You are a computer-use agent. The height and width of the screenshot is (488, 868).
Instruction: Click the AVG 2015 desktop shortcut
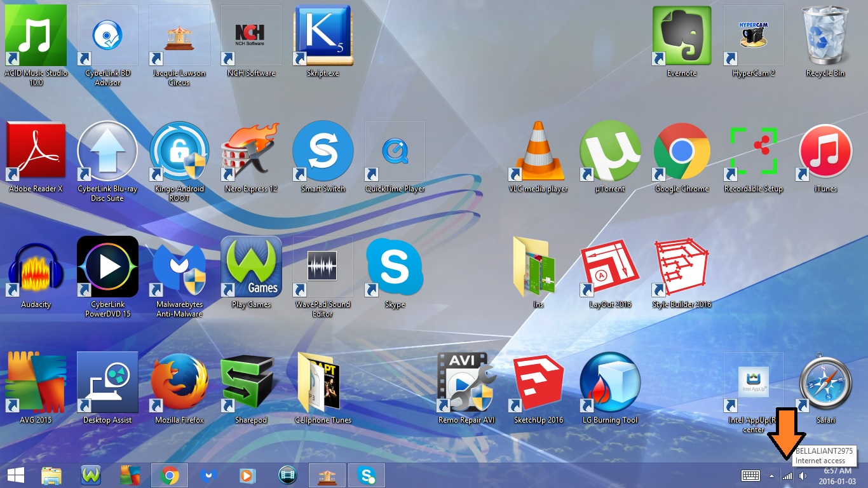tap(36, 383)
